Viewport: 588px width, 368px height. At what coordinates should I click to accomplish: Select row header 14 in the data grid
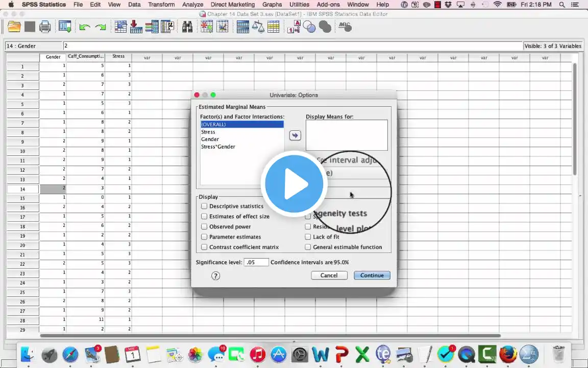[22, 189]
